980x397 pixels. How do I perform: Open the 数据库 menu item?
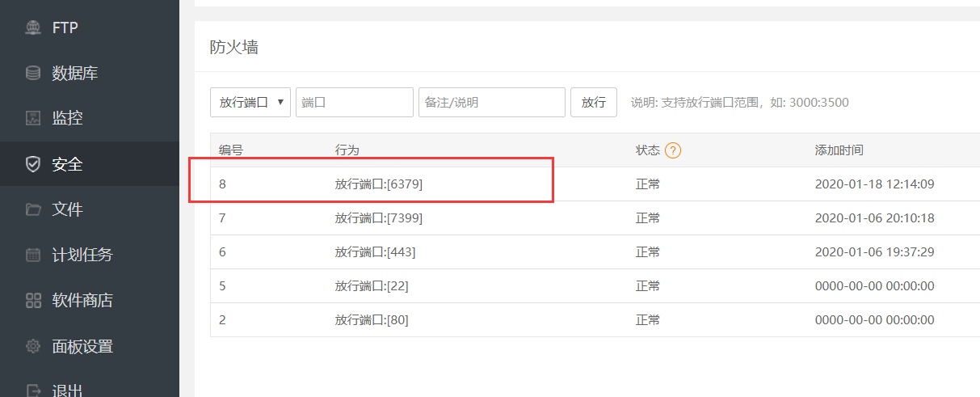(x=74, y=74)
